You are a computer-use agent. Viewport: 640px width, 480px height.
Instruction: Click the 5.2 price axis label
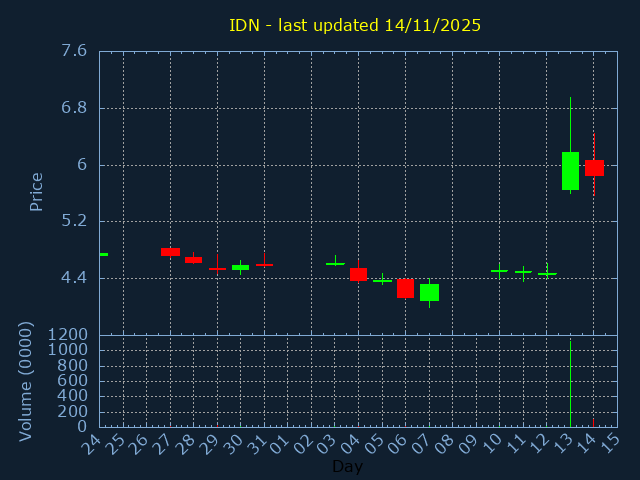click(x=74, y=221)
